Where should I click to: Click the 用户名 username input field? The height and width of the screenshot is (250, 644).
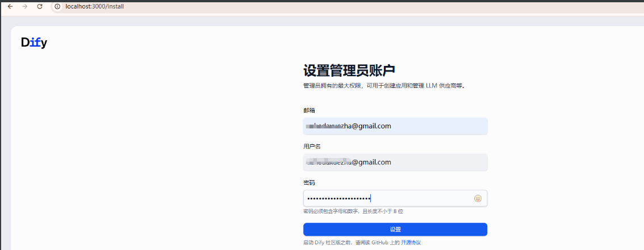click(395, 162)
